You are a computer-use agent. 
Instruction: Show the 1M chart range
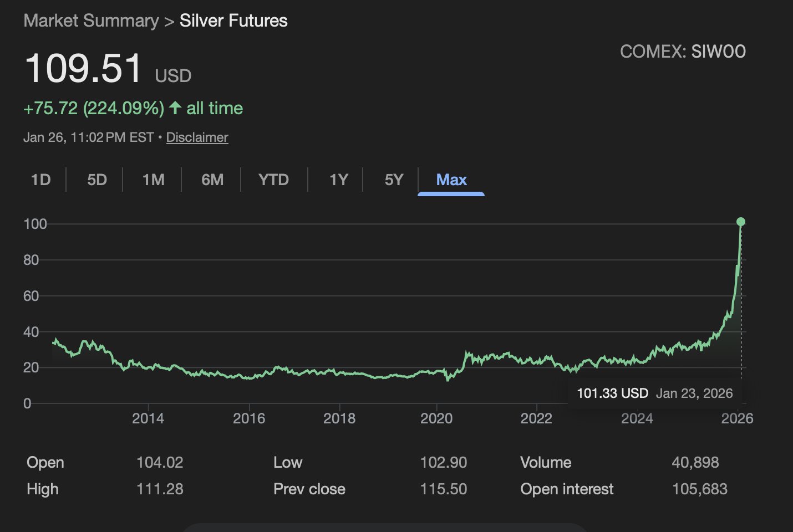point(153,180)
